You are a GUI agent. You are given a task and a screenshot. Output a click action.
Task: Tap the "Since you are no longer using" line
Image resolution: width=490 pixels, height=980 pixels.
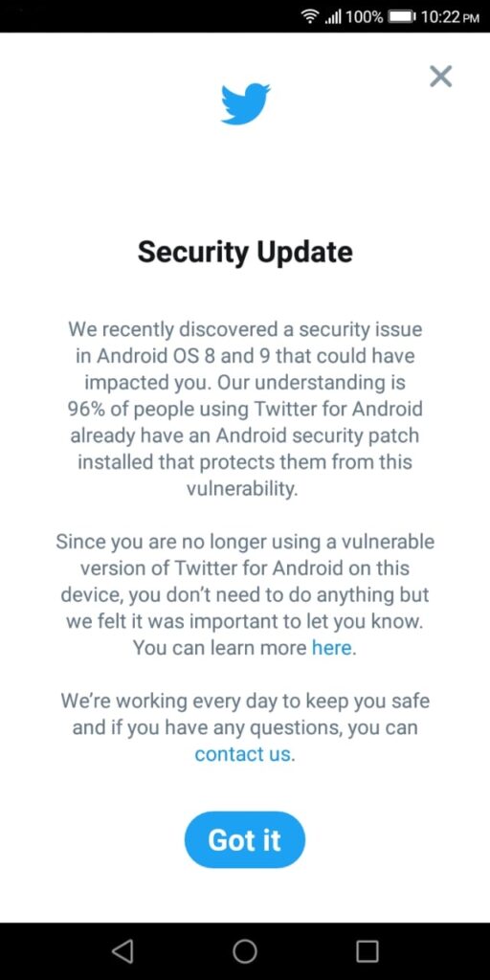(x=245, y=542)
